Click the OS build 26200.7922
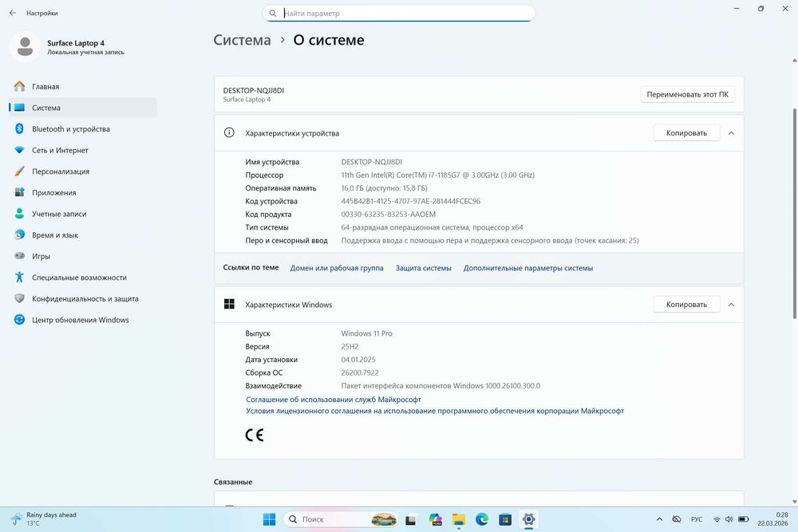The width and height of the screenshot is (798, 532). tap(360, 372)
